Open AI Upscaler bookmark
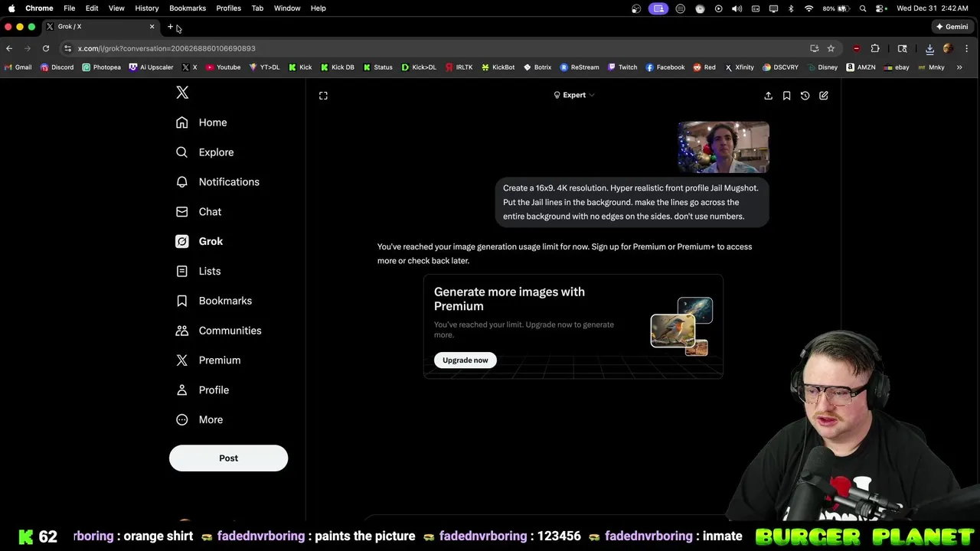980x551 pixels. pyautogui.click(x=151, y=67)
